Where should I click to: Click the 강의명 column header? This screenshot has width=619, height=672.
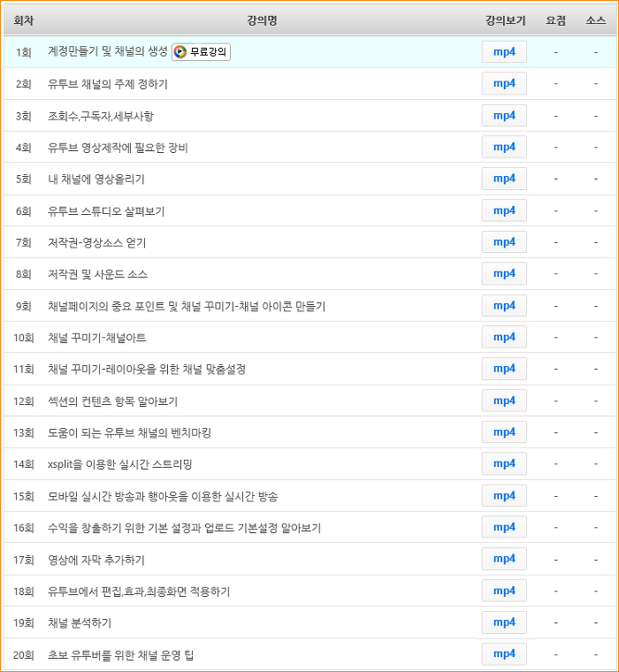point(262,20)
